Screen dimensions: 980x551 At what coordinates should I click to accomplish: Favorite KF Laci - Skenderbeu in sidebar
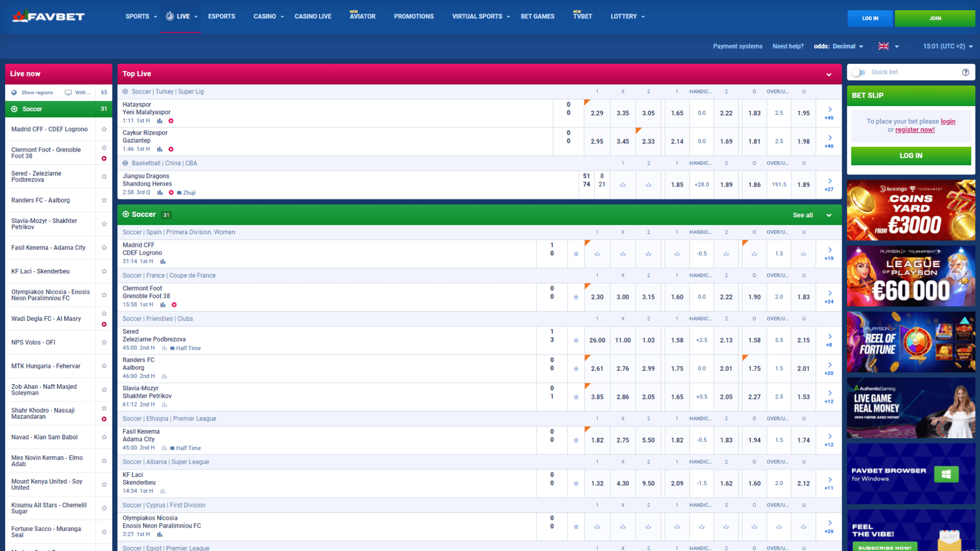coord(104,271)
